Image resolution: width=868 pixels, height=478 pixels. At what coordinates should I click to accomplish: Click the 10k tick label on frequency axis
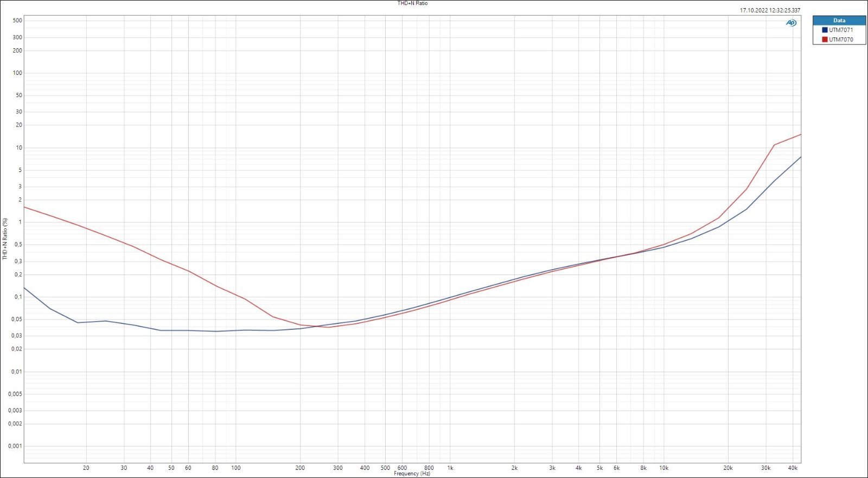click(x=664, y=468)
